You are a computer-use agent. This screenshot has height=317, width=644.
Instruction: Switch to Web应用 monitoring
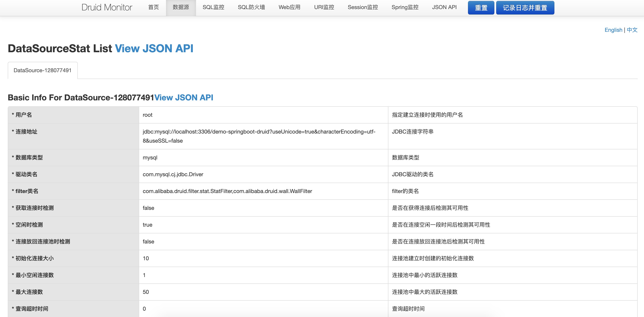pyautogui.click(x=289, y=7)
